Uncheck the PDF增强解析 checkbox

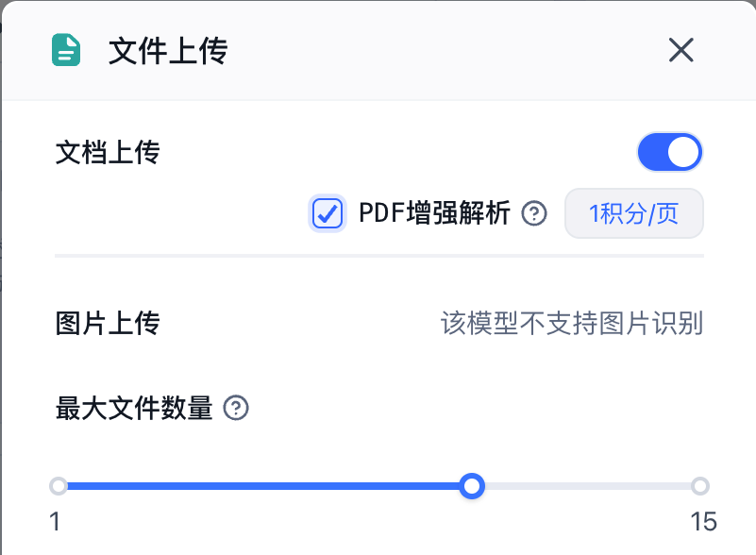(328, 213)
